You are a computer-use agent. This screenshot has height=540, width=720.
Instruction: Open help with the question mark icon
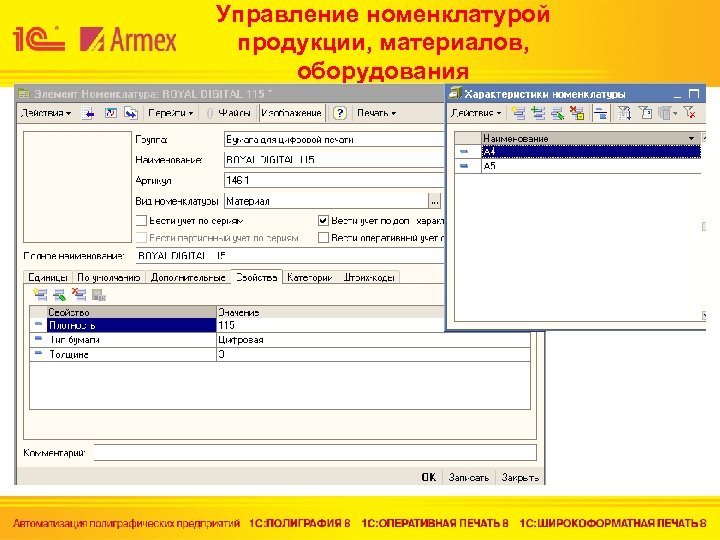tap(340, 113)
